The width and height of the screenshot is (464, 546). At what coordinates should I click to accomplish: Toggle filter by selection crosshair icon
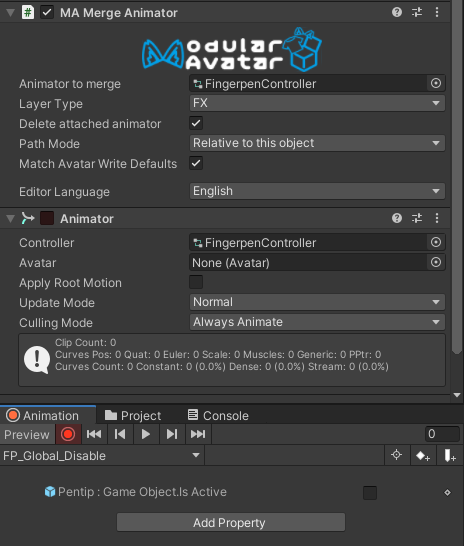396,455
